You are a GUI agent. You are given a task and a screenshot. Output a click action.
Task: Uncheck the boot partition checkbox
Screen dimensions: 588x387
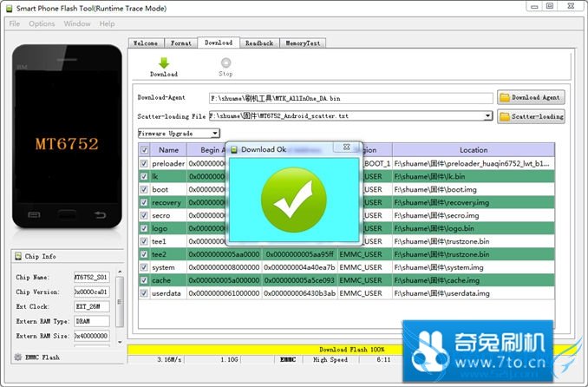tap(144, 189)
